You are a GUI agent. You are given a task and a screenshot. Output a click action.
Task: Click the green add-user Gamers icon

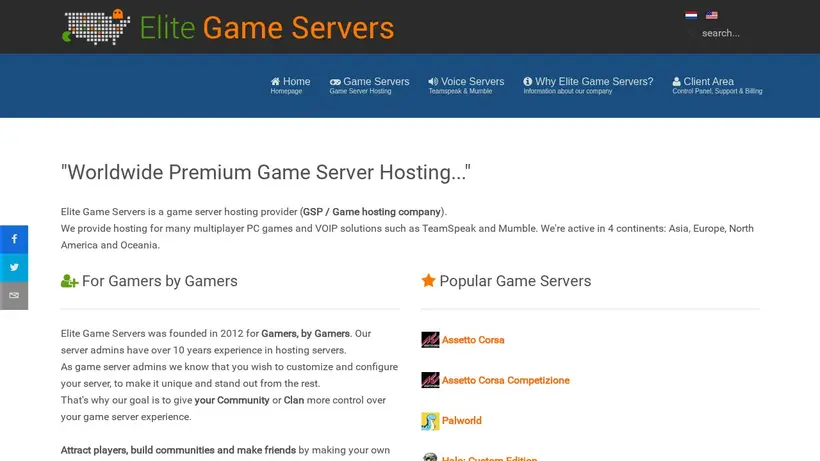click(69, 281)
